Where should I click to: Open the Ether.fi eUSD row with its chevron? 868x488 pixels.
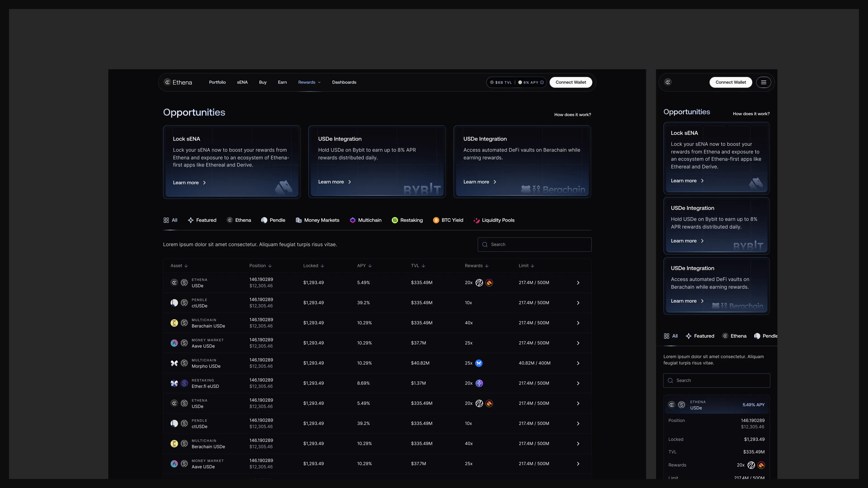[x=578, y=383]
